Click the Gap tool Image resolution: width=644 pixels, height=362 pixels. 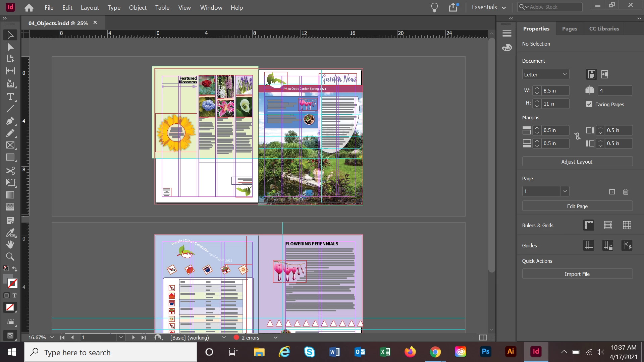tap(10, 71)
